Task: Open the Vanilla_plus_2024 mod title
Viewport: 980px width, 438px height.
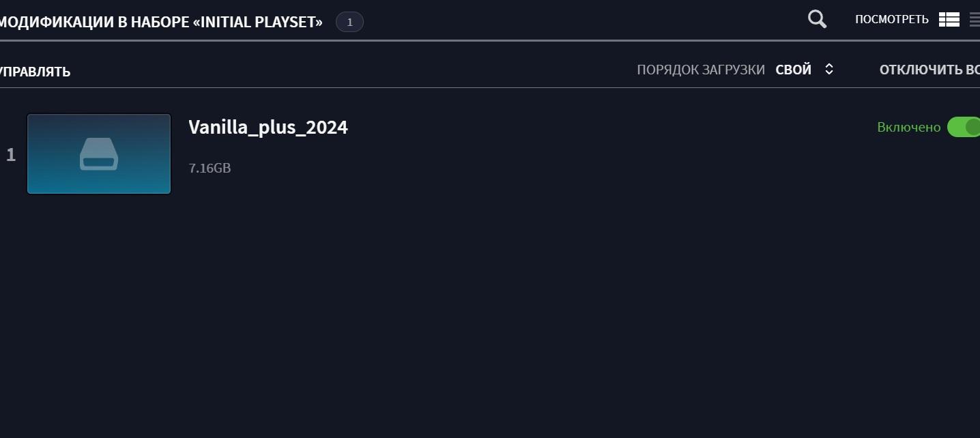Action: point(268,128)
